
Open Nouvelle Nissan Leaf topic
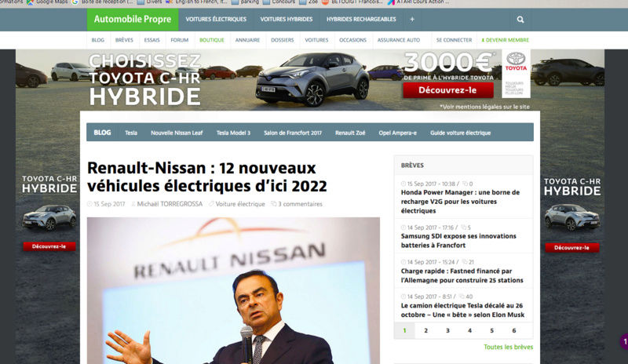click(177, 133)
